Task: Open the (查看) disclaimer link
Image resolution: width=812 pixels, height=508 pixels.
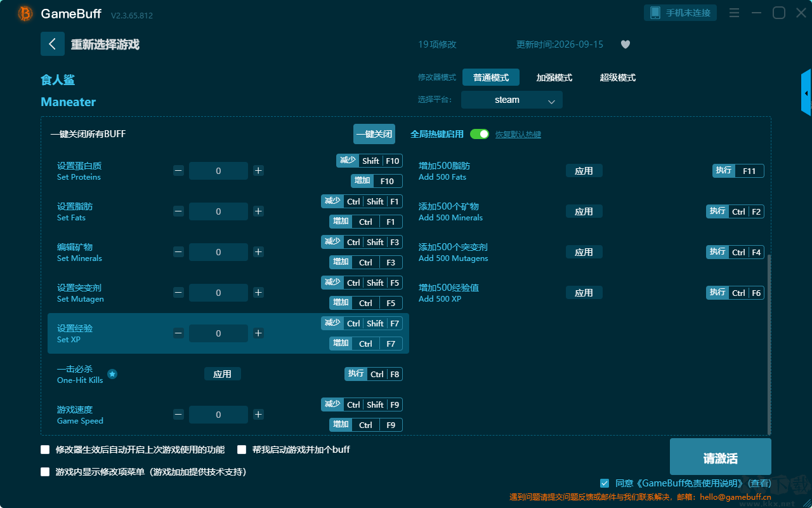Action: (x=758, y=483)
